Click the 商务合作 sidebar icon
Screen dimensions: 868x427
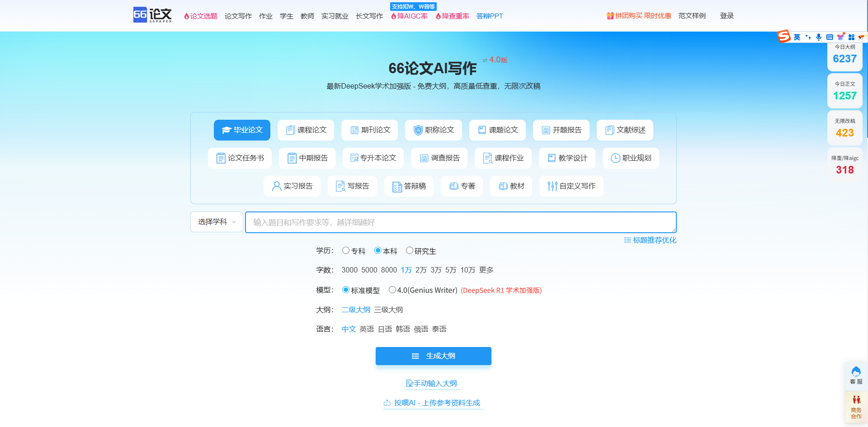point(857,406)
